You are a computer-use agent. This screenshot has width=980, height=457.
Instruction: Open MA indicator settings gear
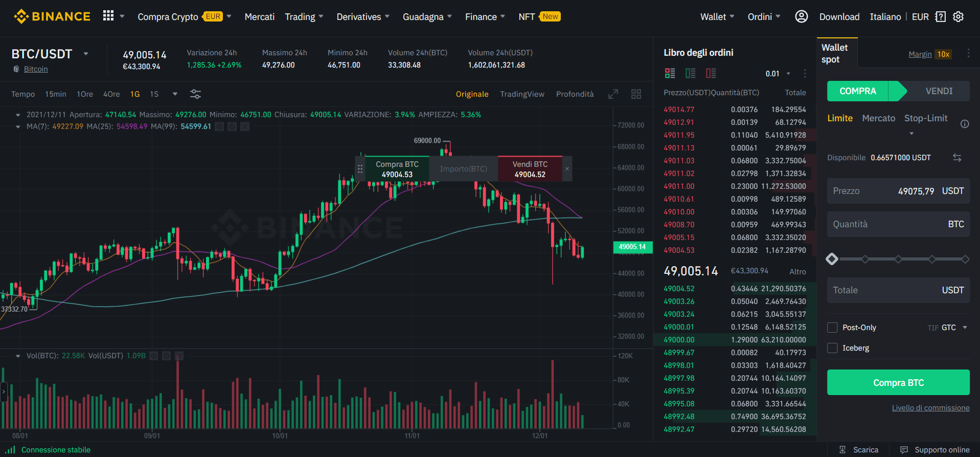[x=232, y=126]
